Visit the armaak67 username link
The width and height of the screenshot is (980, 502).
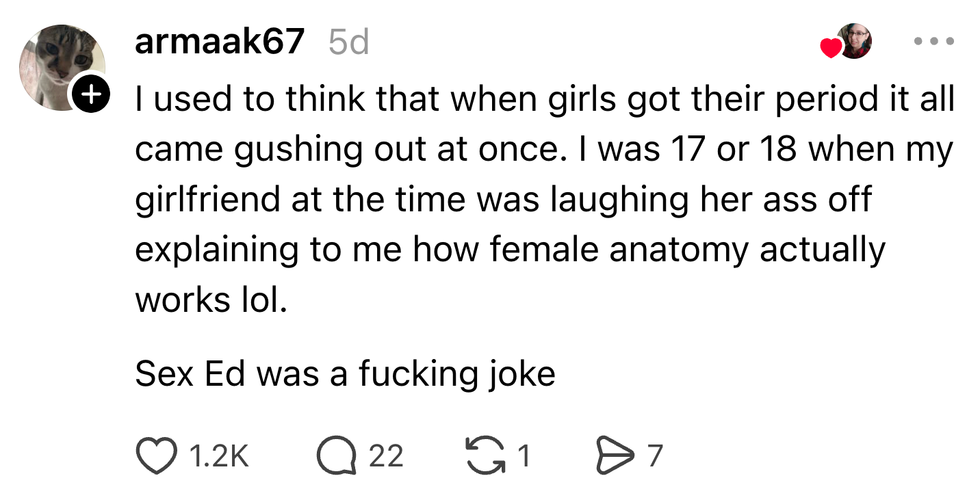219,42
